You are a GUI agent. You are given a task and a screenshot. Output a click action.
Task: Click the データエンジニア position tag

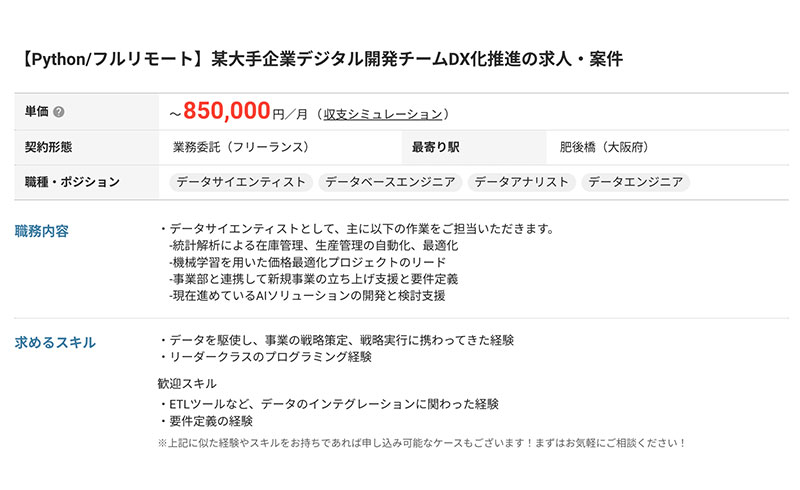click(636, 182)
